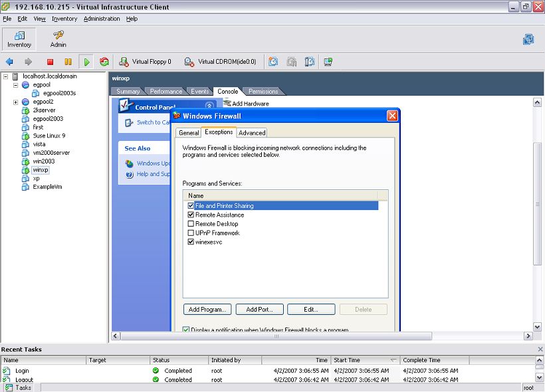This screenshot has height=392, width=545.
Task: Expand the egpool2 tree node
Action: pos(16,102)
